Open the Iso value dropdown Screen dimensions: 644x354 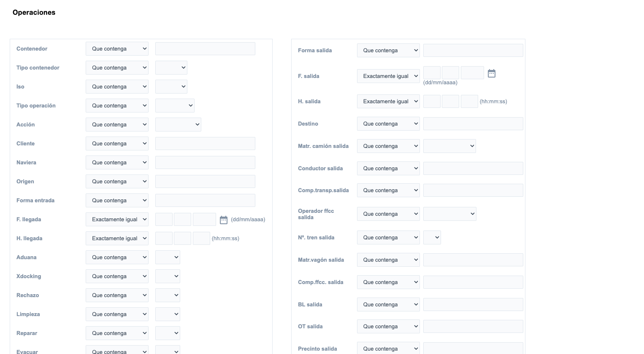[171, 87]
